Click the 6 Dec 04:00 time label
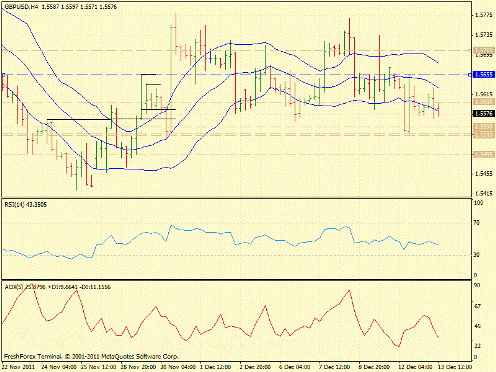 coord(295,367)
